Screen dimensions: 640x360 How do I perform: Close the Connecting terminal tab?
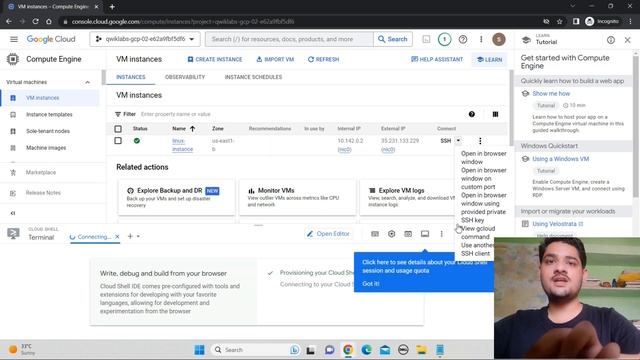click(x=117, y=236)
